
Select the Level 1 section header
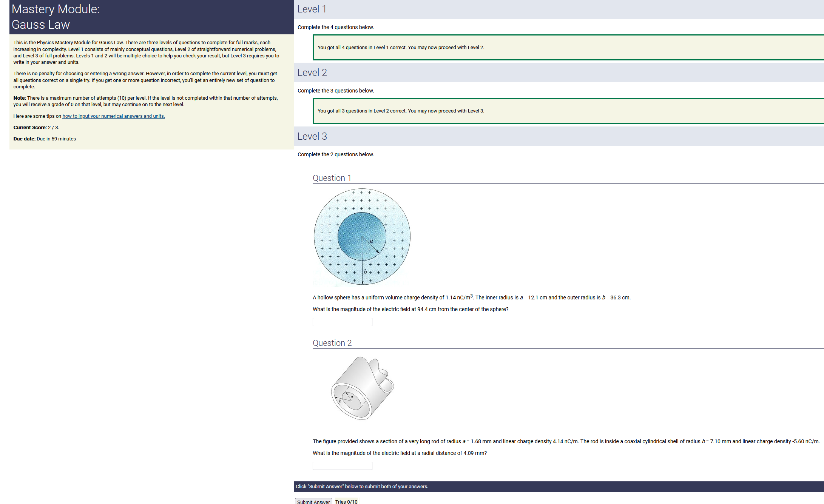click(312, 9)
